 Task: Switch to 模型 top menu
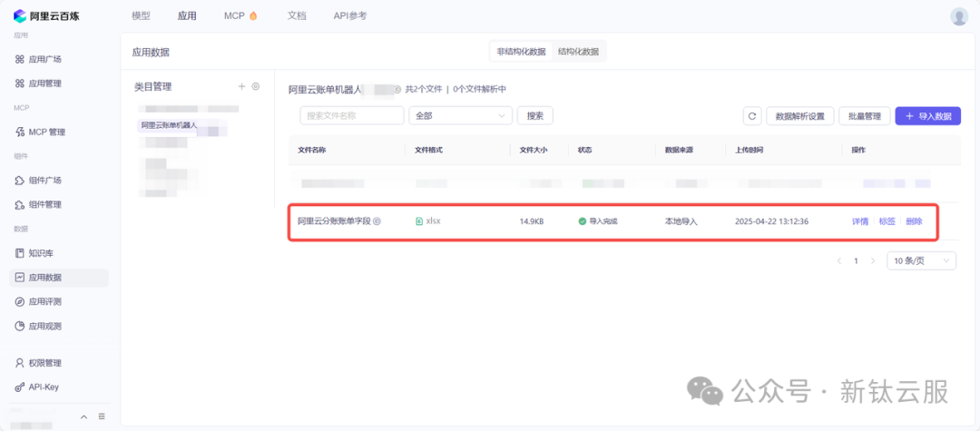pos(142,16)
